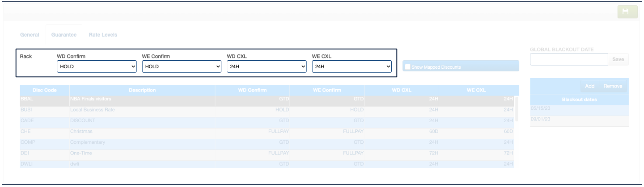Expand the WD CXL dropdown

click(267, 66)
